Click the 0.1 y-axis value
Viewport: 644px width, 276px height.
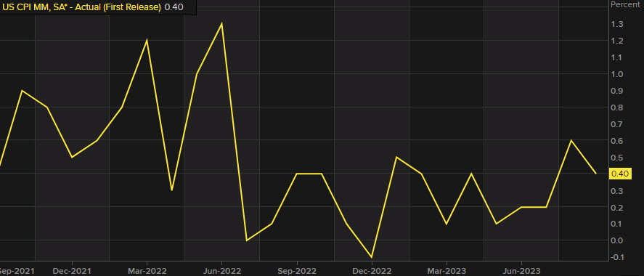[x=617, y=224]
